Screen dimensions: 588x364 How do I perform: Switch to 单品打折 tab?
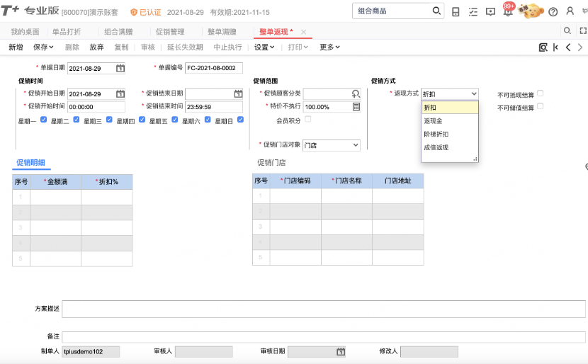(x=67, y=32)
